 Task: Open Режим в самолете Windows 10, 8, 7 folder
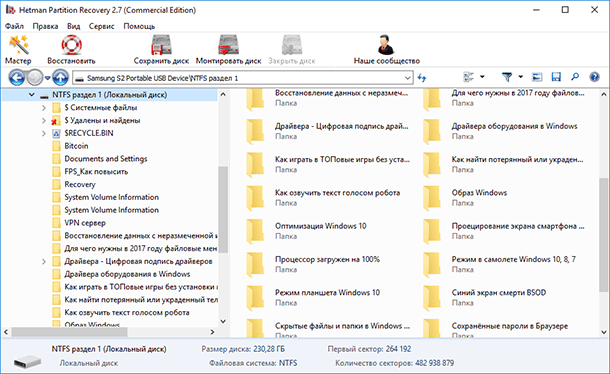click(499, 264)
